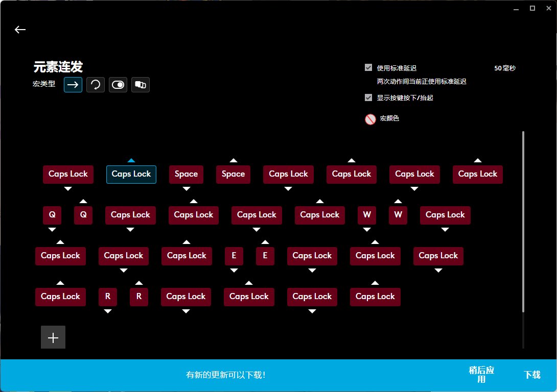557x392 pixels.
Task: Go back using the left arrow
Action: [20, 30]
